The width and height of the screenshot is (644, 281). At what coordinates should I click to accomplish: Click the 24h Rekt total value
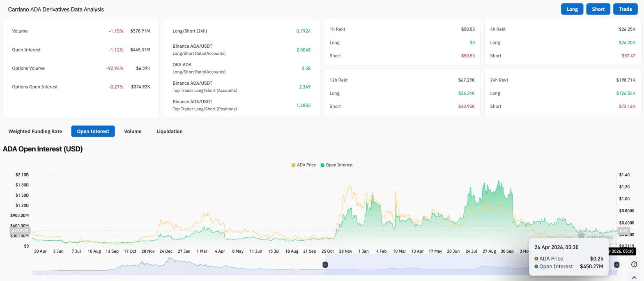tap(626, 80)
